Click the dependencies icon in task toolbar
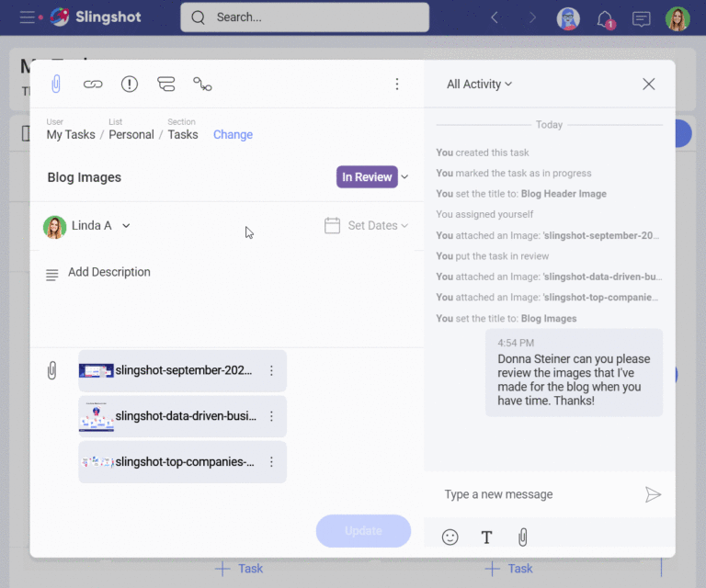 coord(202,85)
